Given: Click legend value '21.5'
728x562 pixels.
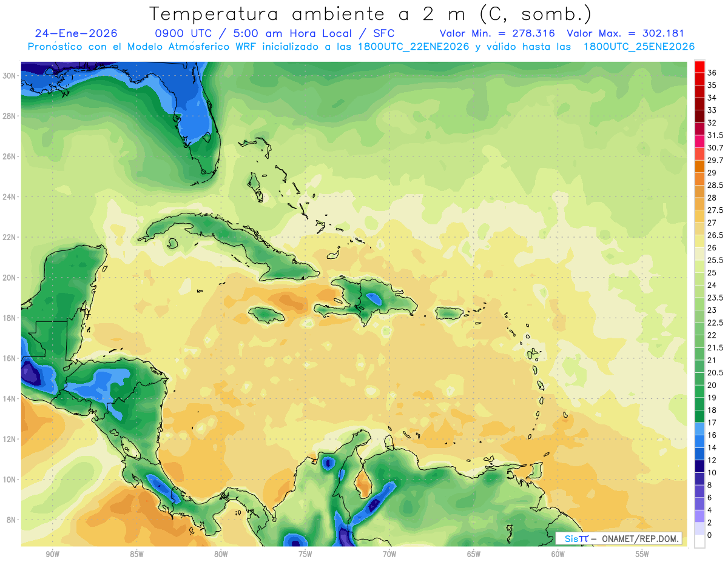Looking at the screenshot, I should (x=715, y=347).
